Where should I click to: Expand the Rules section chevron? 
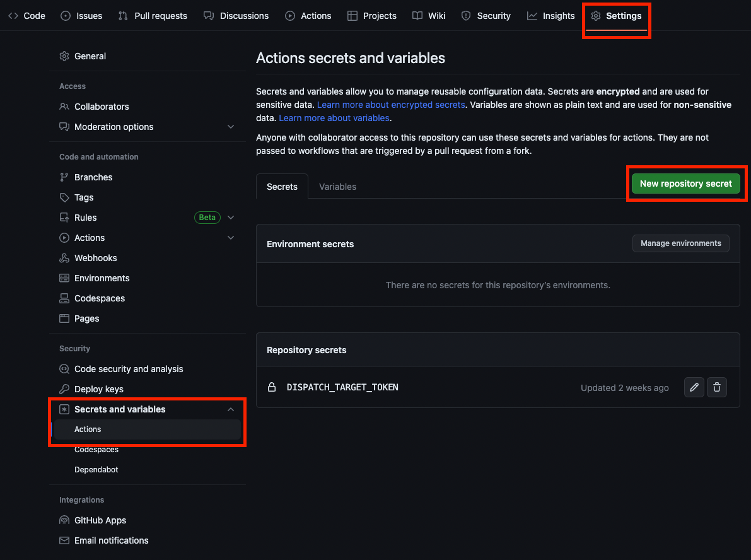(x=231, y=218)
